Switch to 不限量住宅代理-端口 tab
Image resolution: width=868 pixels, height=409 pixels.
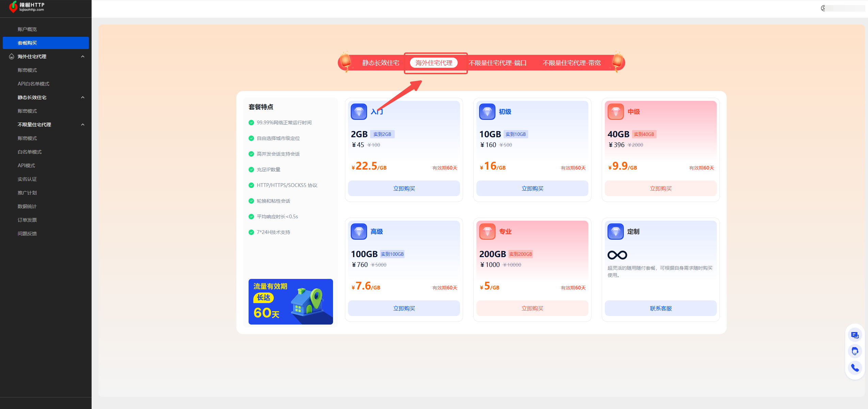(x=497, y=63)
